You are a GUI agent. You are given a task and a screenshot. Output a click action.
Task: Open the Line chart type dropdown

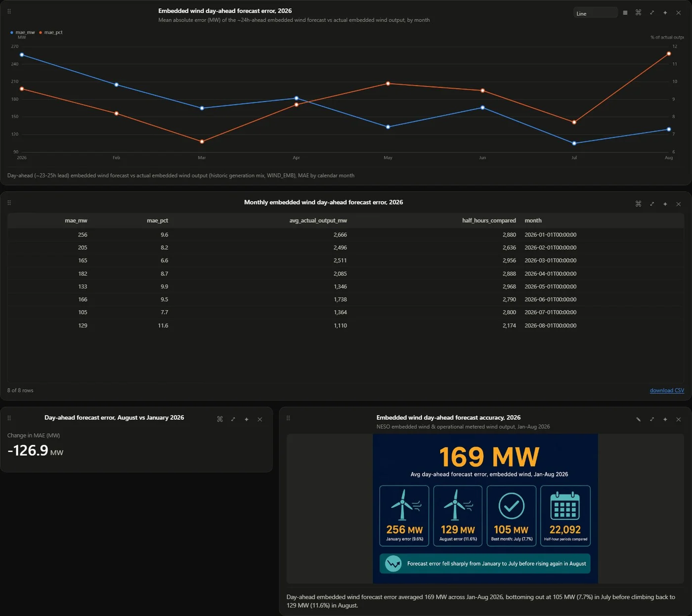click(x=595, y=13)
